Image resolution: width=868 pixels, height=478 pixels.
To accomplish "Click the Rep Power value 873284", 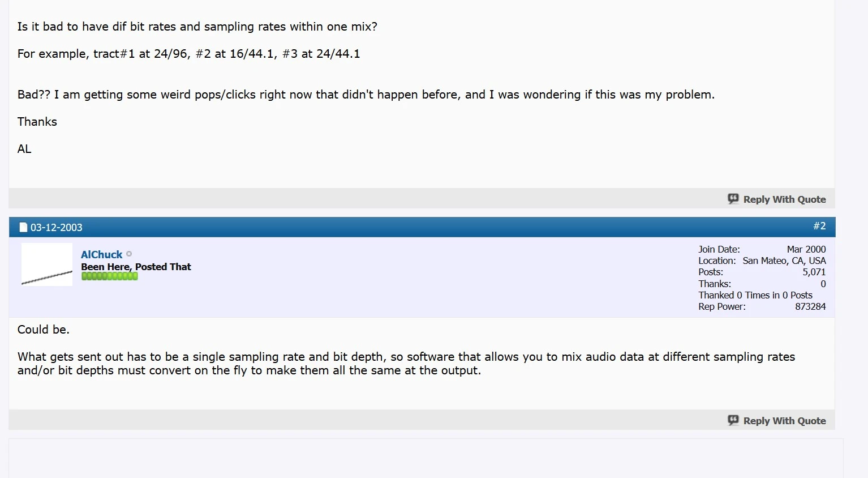I will tap(810, 307).
